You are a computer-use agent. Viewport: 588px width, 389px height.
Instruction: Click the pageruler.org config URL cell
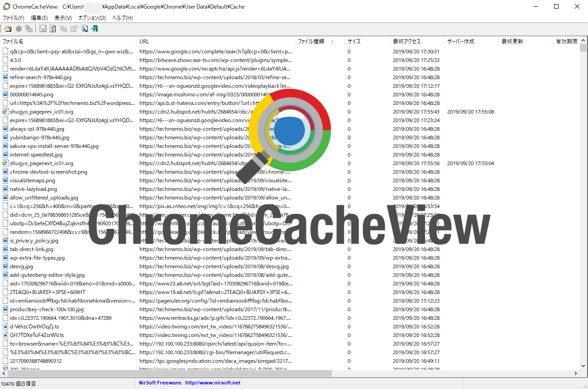point(215,301)
